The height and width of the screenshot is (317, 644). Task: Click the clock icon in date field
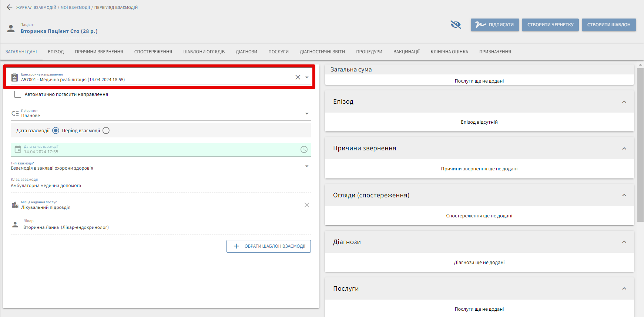click(x=304, y=149)
